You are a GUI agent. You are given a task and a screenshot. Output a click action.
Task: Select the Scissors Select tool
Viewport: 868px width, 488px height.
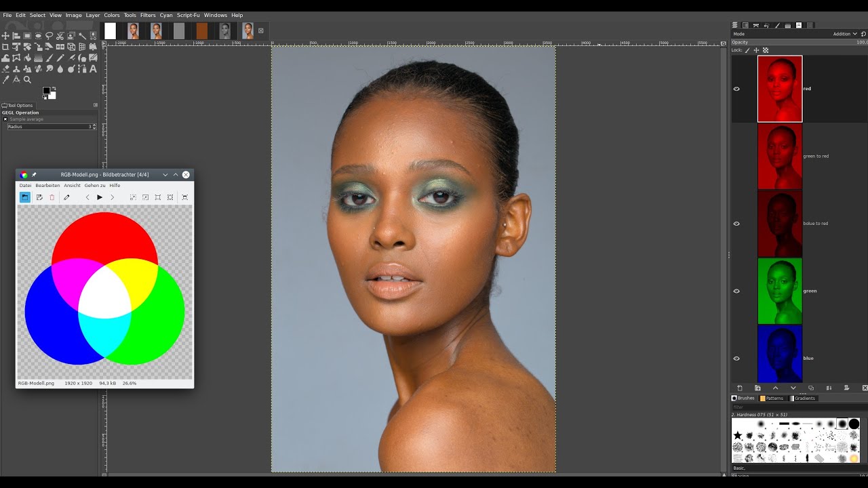point(60,36)
